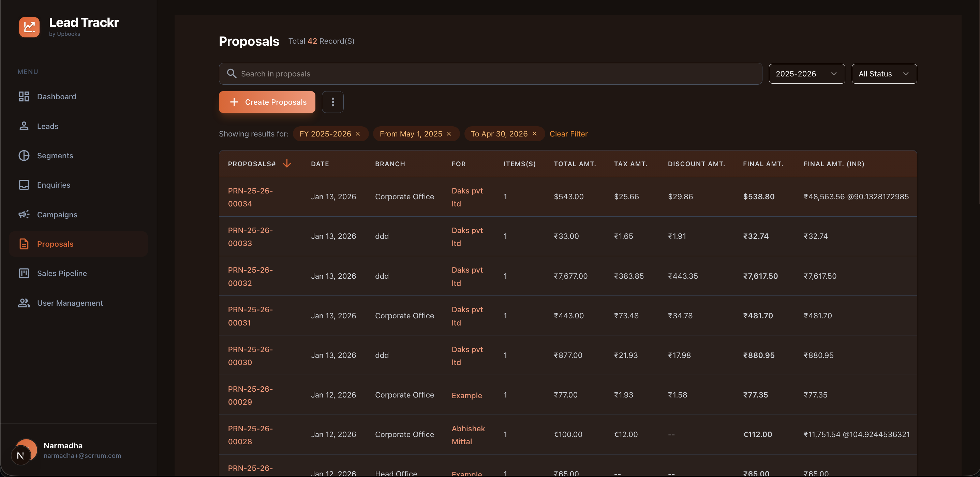980x477 pixels.
Task: Select Proposals in the sidebar menu
Action: (x=55, y=244)
